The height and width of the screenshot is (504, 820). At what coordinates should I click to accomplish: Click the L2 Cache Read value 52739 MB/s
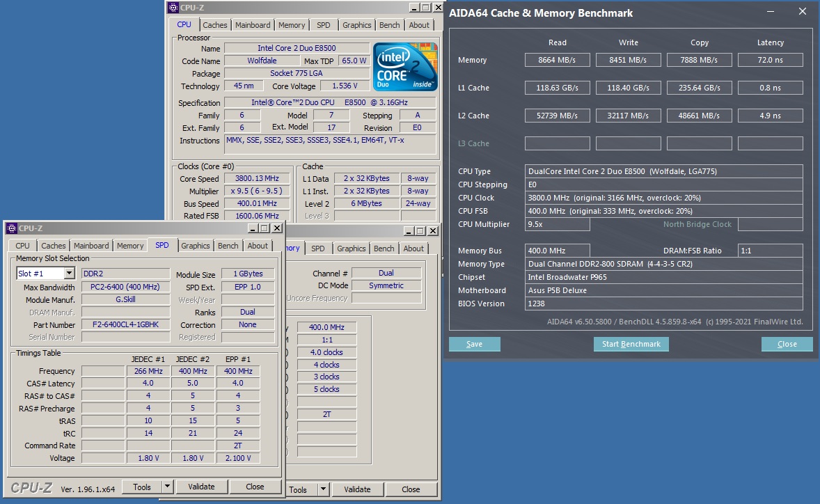tap(557, 116)
